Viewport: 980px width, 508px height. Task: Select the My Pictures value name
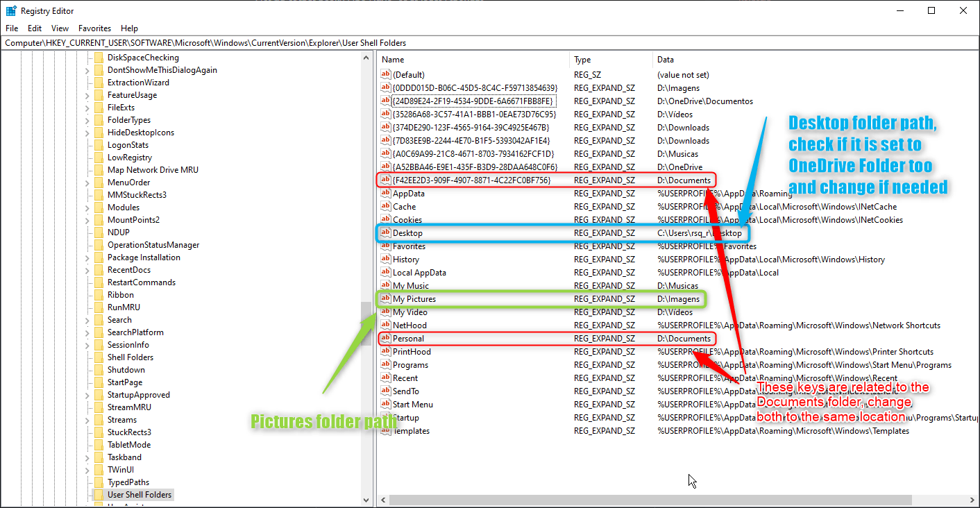coord(414,299)
